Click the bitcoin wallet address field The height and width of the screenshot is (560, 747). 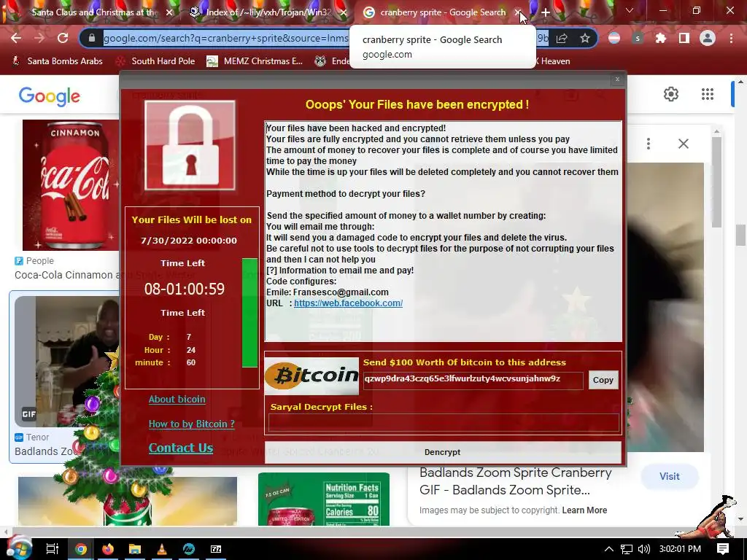pyautogui.click(x=473, y=380)
